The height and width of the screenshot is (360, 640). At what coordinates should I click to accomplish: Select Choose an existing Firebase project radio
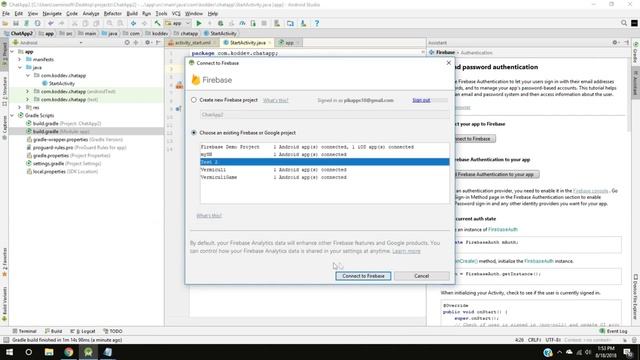[194, 133]
